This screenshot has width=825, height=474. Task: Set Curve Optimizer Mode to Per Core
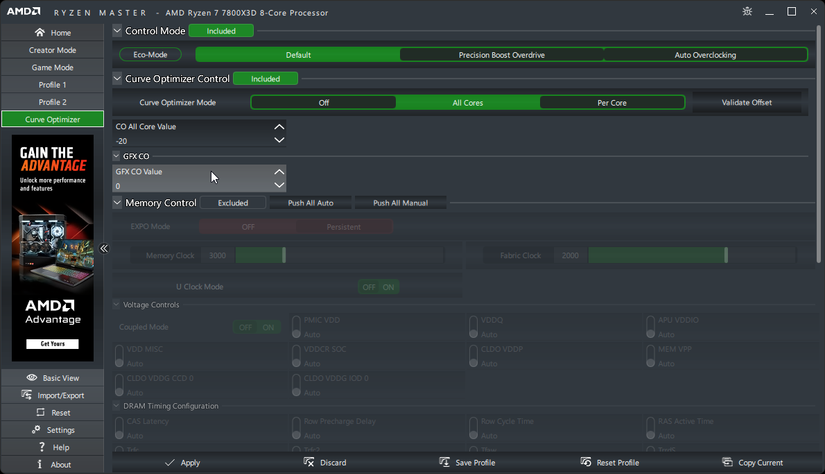[x=612, y=103]
